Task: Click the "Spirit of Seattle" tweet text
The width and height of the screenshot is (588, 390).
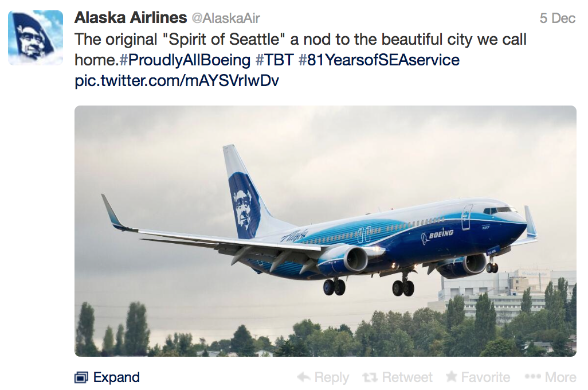Action: (x=300, y=40)
